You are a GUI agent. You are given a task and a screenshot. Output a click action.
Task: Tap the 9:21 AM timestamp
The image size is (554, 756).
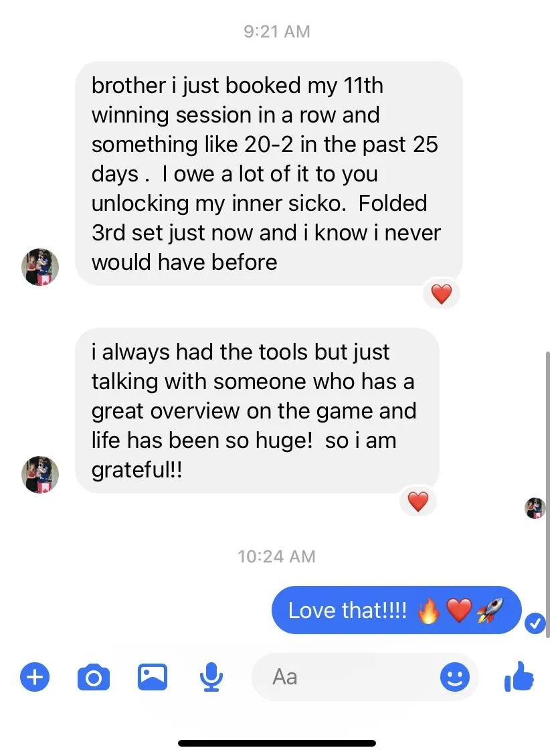pyautogui.click(x=277, y=31)
